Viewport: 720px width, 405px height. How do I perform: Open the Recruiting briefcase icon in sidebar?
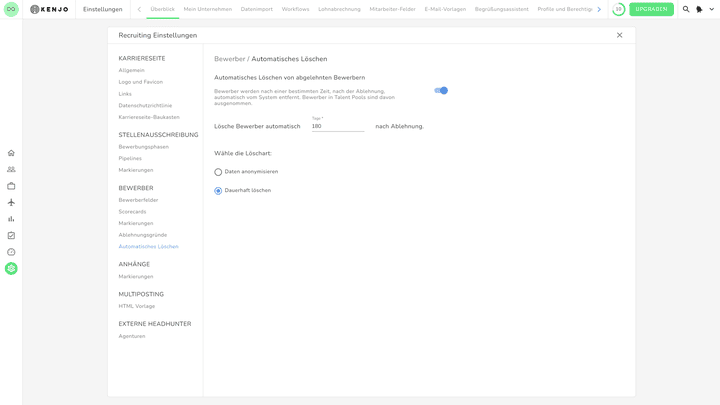coord(11,186)
